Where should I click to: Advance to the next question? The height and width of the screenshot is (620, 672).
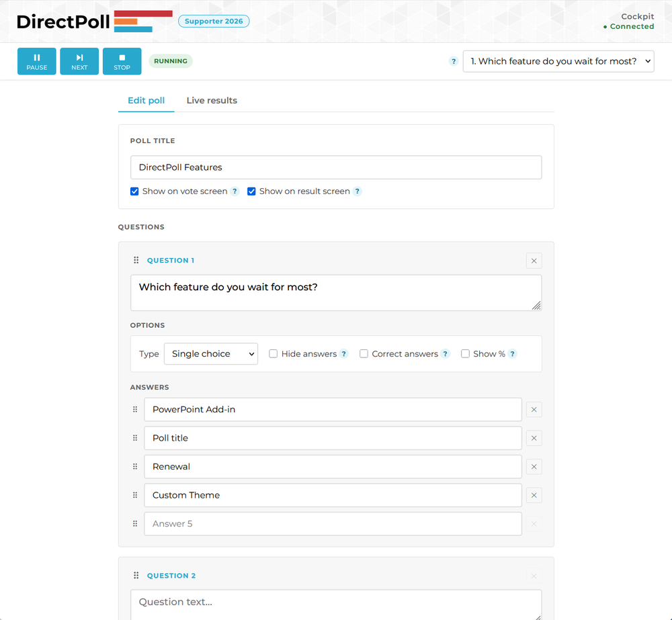coord(79,61)
